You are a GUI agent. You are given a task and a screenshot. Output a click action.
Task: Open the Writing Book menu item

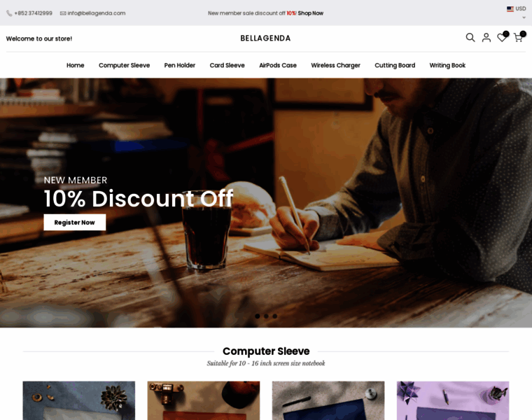pyautogui.click(x=447, y=65)
